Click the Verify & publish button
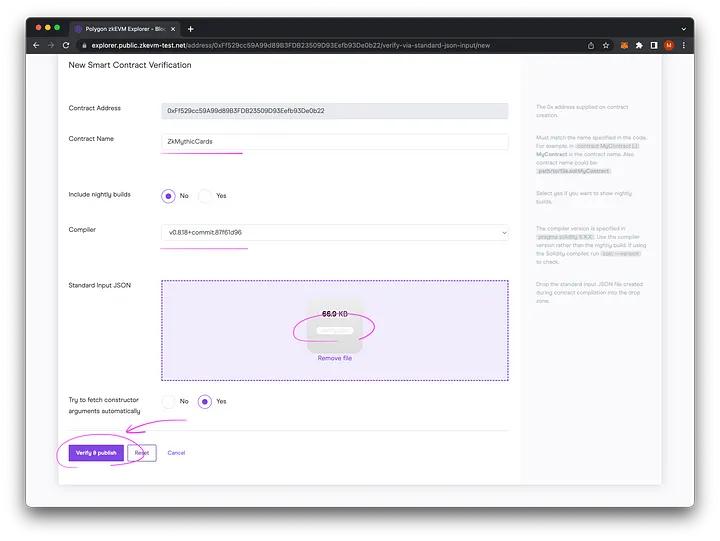 point(96,453)
